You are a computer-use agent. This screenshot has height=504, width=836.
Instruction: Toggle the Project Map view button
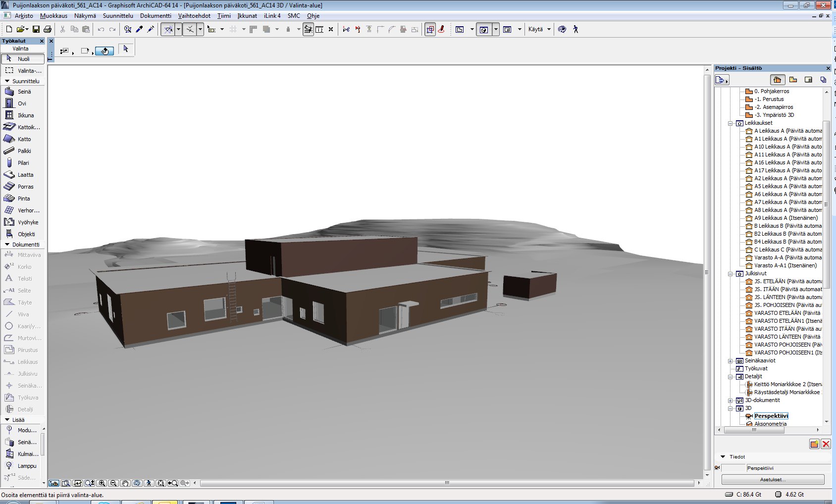point(777,80)
